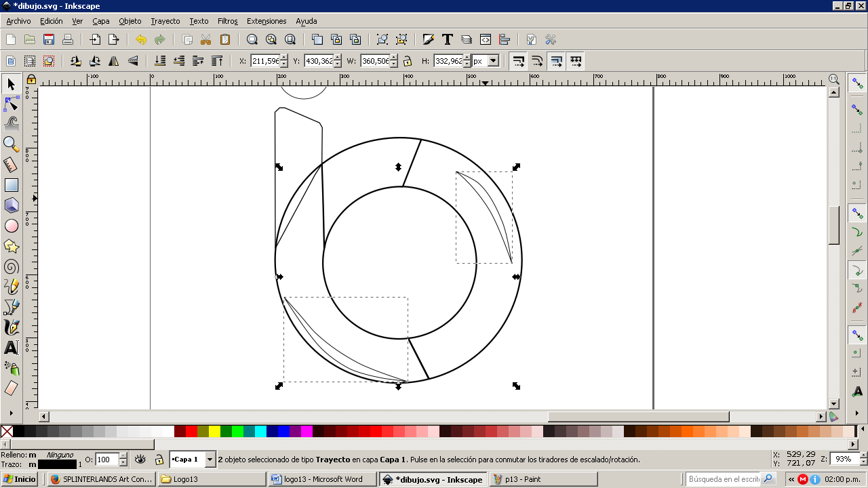Toggle moving gradients with objects
The width and height of the screenshot is (868, 488).
[x=556, y=61]
